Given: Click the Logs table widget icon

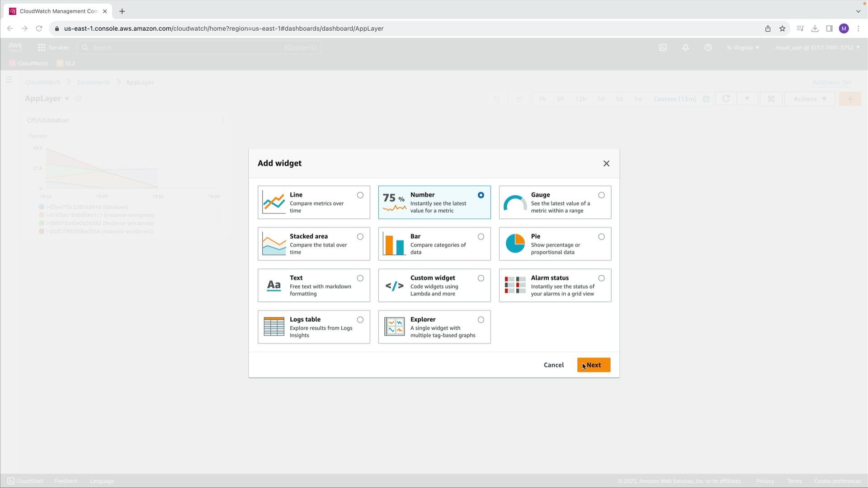Looking at the screenshot, I should (x=274, y=327).
